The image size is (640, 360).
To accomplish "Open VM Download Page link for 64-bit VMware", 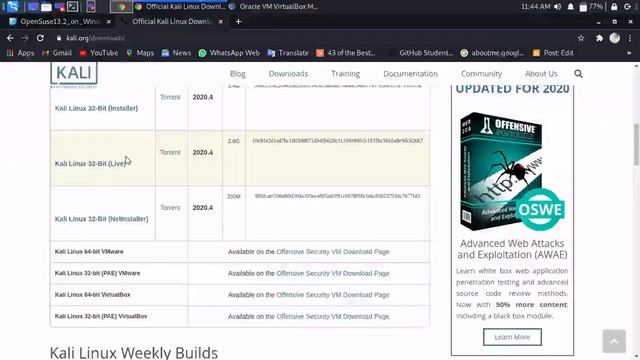I will coord(333,252).
